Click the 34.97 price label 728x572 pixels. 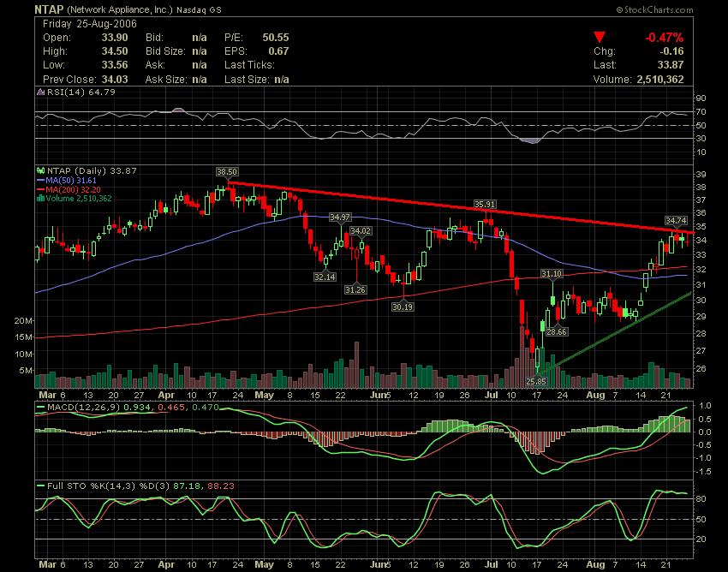coord(340,217)
